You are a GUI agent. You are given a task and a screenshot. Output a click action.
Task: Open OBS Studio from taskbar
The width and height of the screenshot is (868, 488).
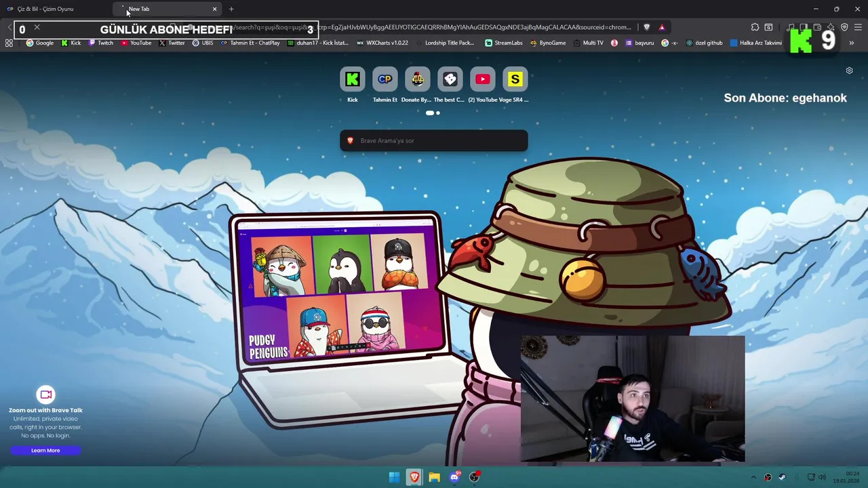474,477
